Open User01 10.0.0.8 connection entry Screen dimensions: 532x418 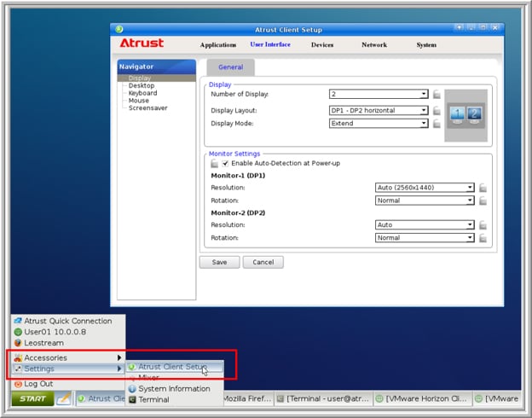point(68,332)
